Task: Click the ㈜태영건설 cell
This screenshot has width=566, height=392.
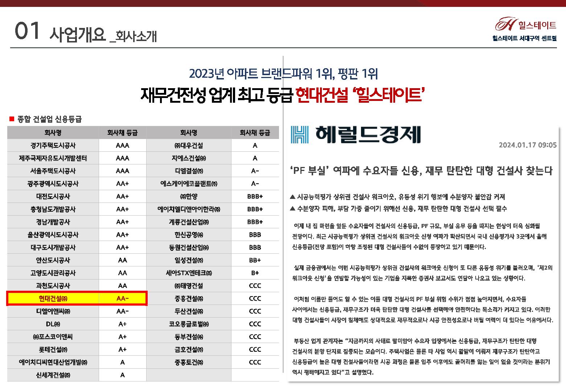Action: 189,286
